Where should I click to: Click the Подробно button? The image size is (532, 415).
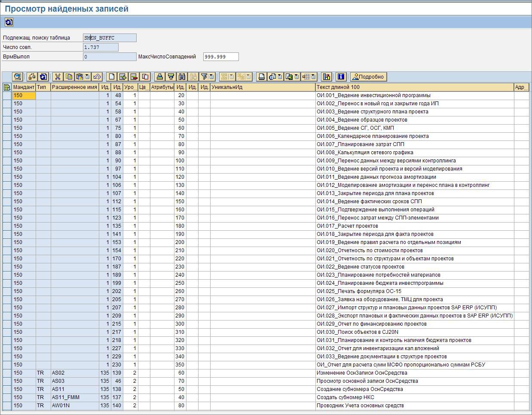point(369,77)
